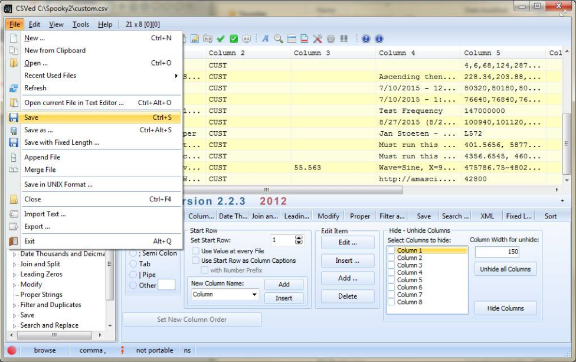Tick Column 3 in hide columns list
576x362 pixels.
(391, 265)
